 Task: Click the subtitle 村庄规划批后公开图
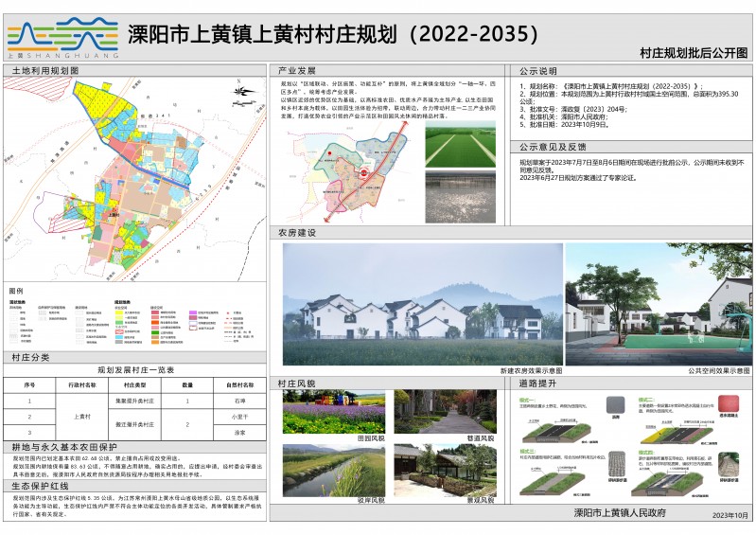[x=694, y=53]
